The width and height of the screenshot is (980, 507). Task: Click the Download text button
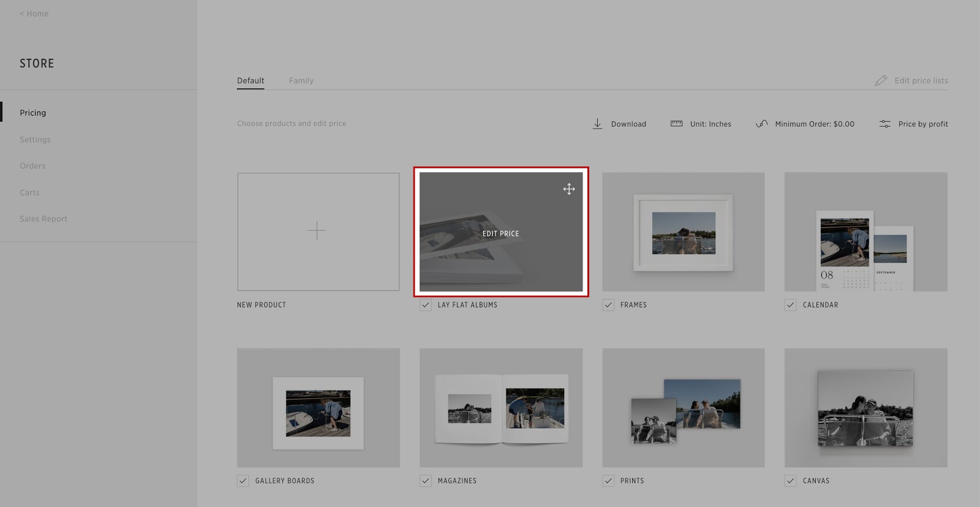pos(628,124)
